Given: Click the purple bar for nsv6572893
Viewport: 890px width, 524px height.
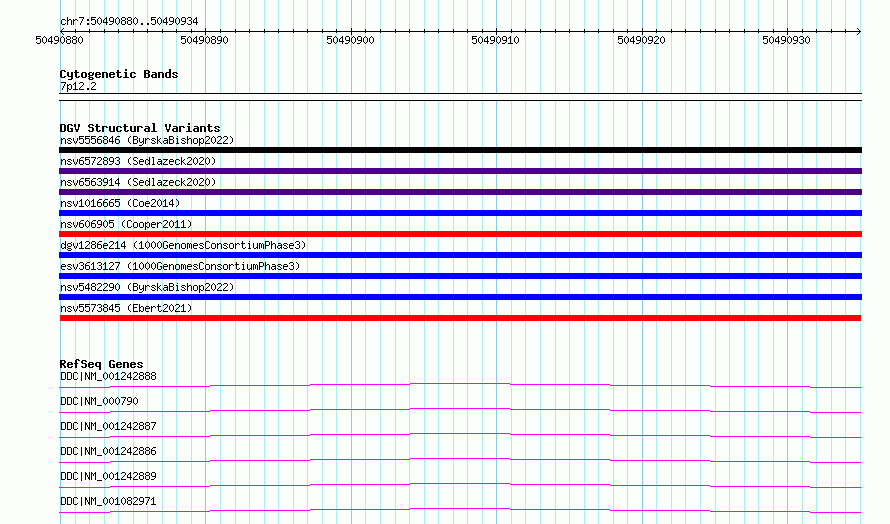Looking at the screenshot, I should pyautogui.click(x=460, y=171).
